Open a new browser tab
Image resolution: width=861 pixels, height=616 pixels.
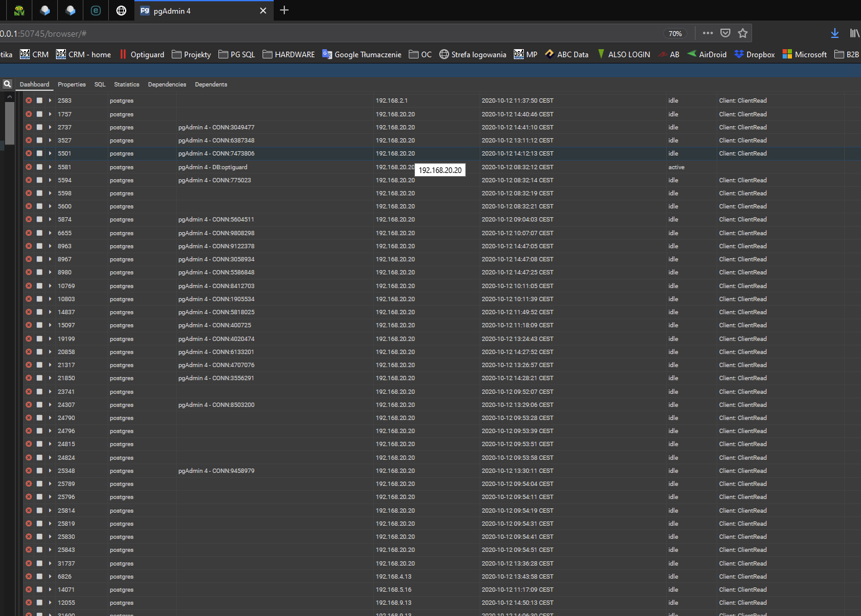click(284, 10)
